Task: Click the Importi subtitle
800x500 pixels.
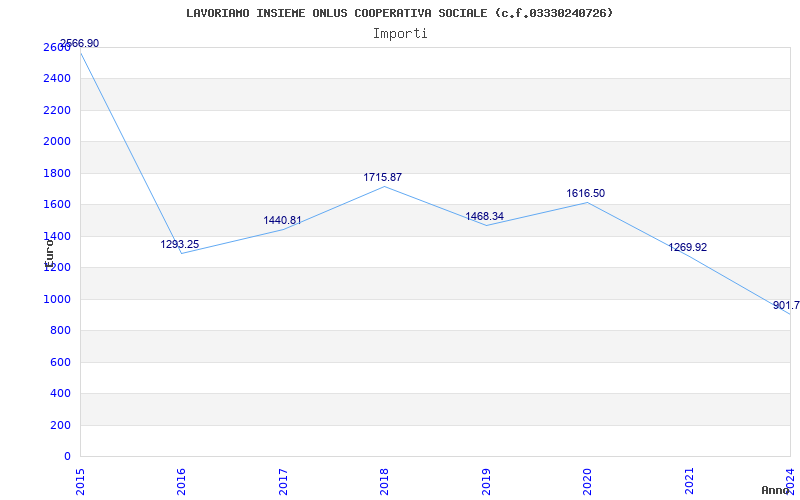Action: click(400, 33)
